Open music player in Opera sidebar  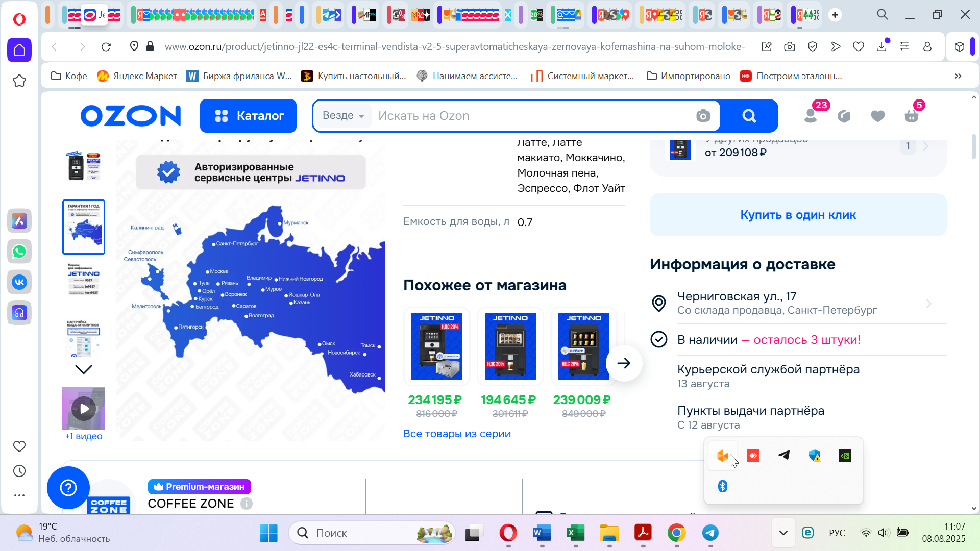click(x=19, y=313)
